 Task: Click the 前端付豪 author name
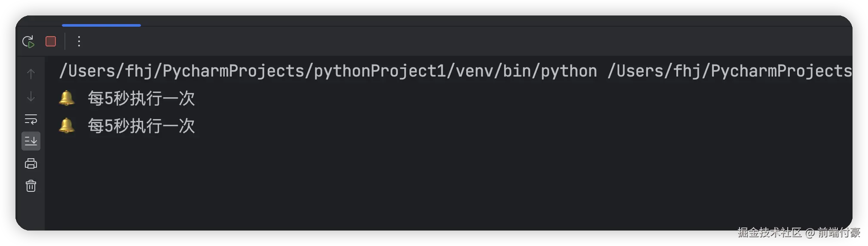click(838, 233)
